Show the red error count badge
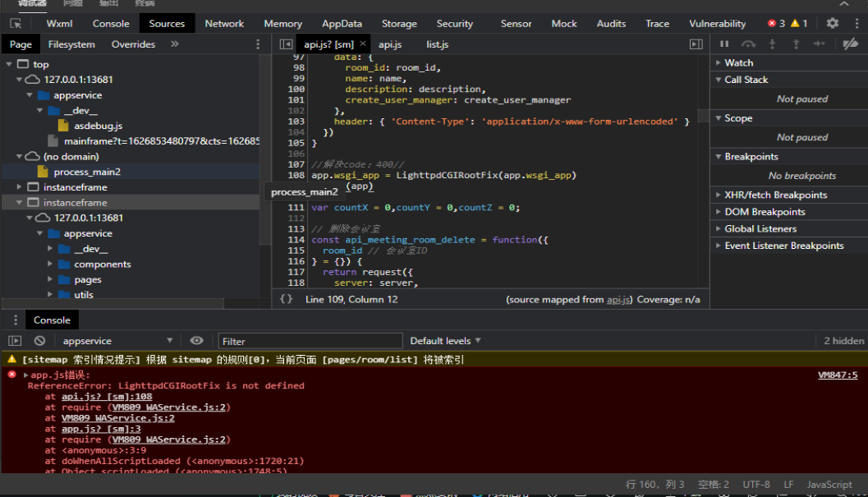The image size is (868, 497). point(776,23)
